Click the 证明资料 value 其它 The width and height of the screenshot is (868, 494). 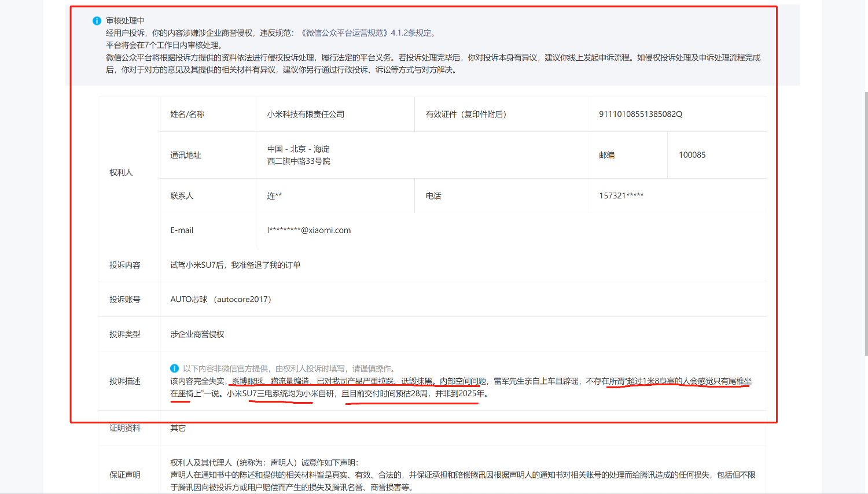178,428
